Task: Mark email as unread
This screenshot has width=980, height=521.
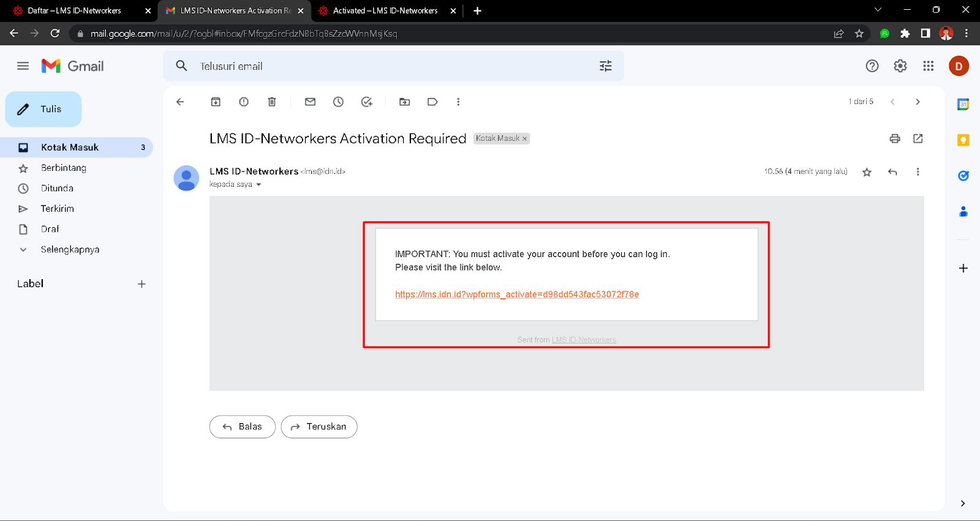Action: tap(310, 102)
